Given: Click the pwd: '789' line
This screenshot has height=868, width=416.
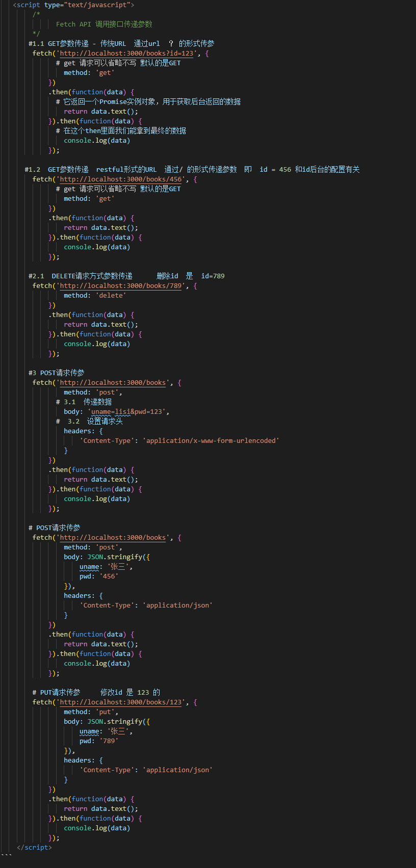Looking at the screenshot, I should (x=99, y=741).
